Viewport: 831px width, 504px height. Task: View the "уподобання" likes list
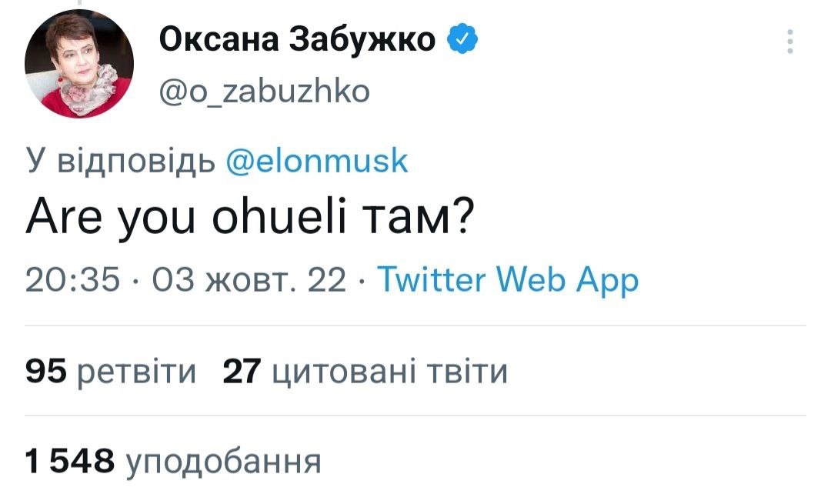click(222, 462)
